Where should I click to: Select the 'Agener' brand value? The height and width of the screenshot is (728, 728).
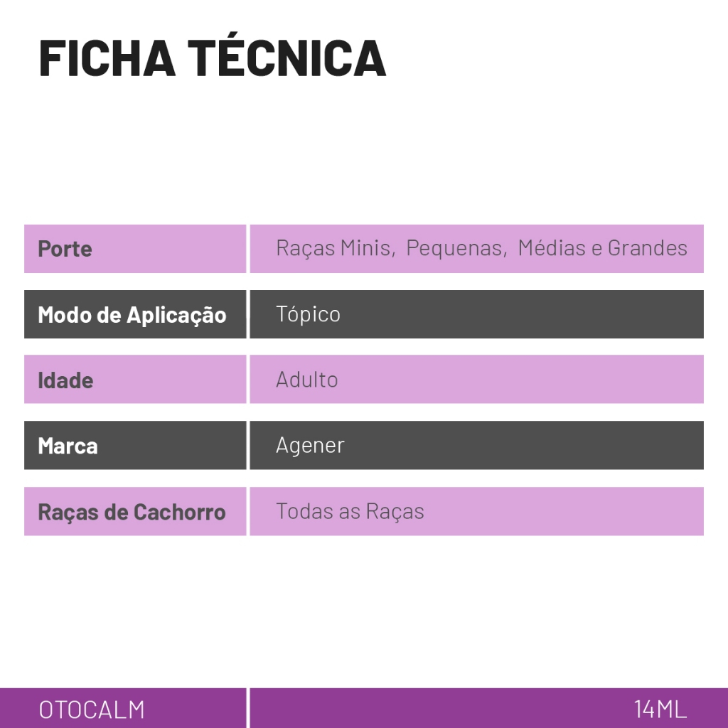(x=310, y=446)
